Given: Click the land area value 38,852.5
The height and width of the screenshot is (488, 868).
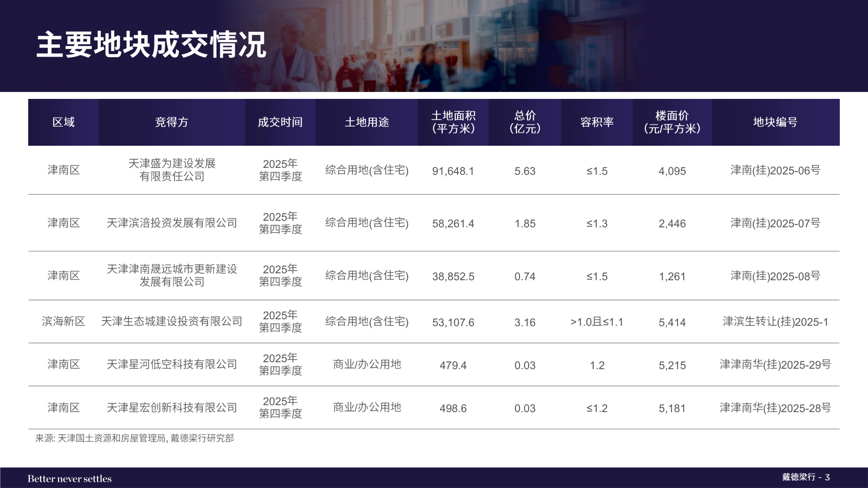Looking at the screenshot, I should (x=453, y=276).
